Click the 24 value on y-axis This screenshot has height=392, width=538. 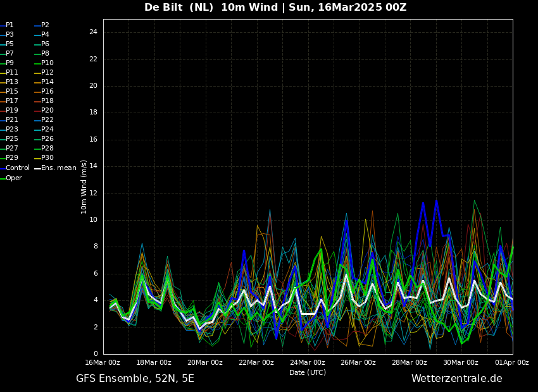93,32
